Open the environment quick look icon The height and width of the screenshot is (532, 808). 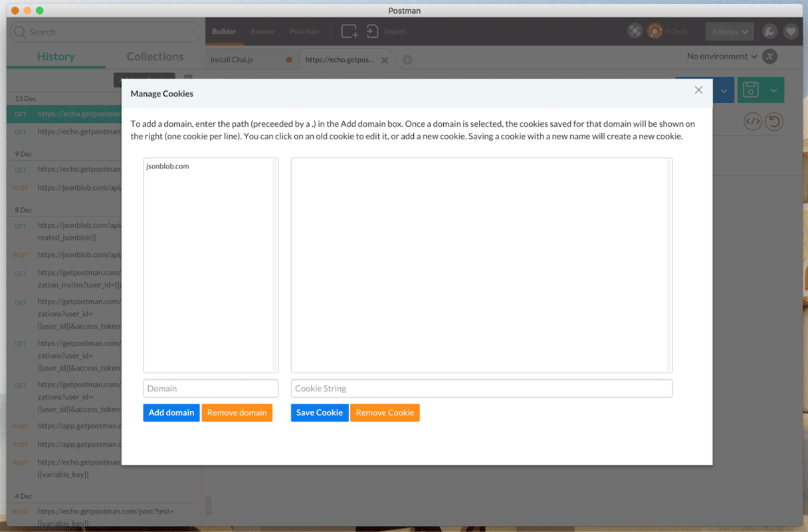click(770, 56)
